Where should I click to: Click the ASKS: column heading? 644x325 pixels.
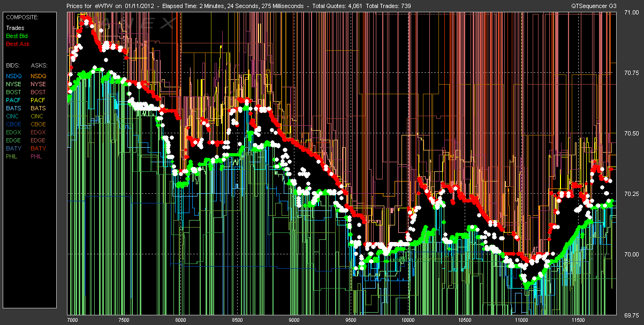tap(39, 65)
